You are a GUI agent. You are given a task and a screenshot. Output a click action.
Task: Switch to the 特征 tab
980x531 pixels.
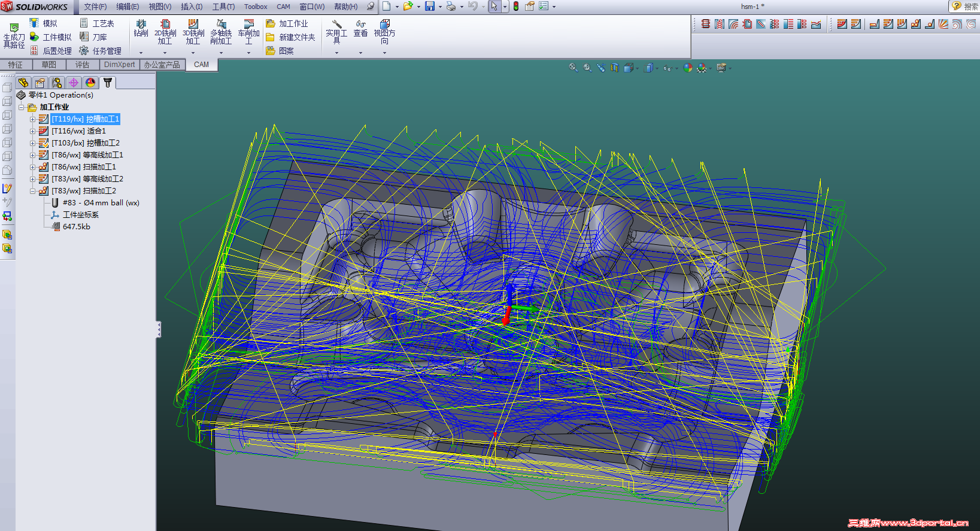tap(16, 65)
